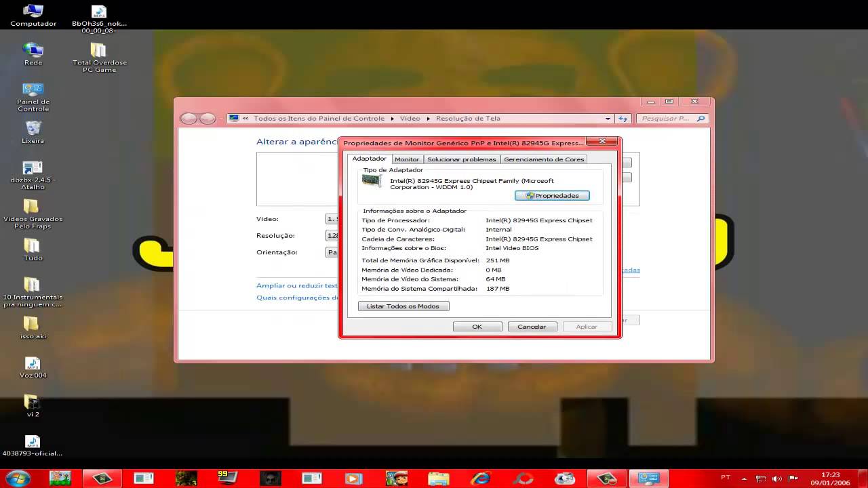Open Windows Explorer folder in the taskbar
Image resolution: width=868 pixels, height=488 pixels.
coord(439,478)
